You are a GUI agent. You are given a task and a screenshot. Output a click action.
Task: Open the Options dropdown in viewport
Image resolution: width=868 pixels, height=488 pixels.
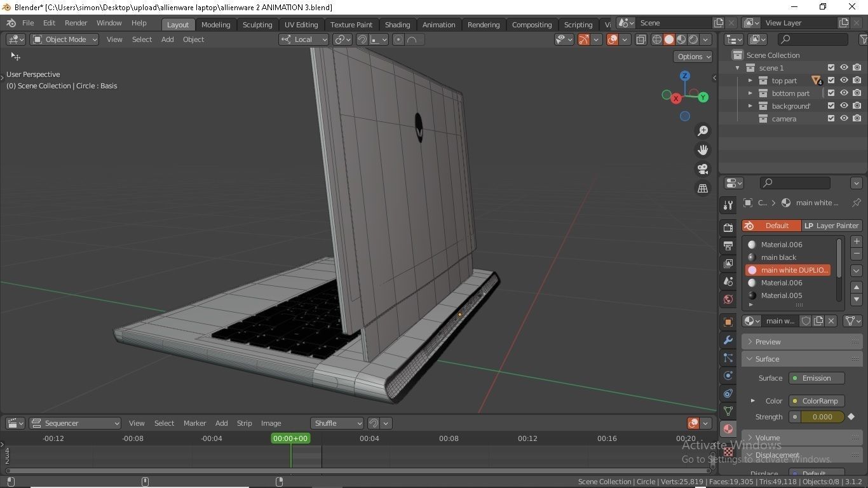click(693, 57)
